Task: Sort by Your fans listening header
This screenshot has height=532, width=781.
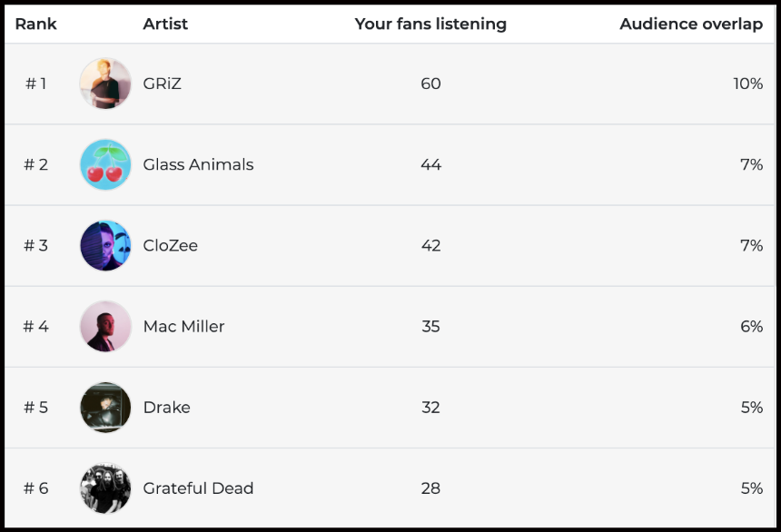Action: [430, 24]
